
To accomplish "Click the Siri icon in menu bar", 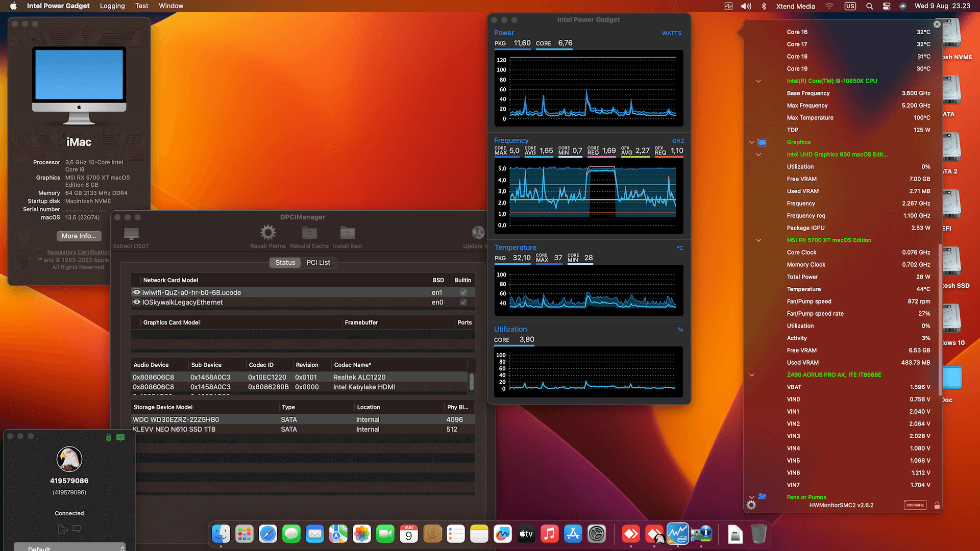I will [x=903, y=6].
